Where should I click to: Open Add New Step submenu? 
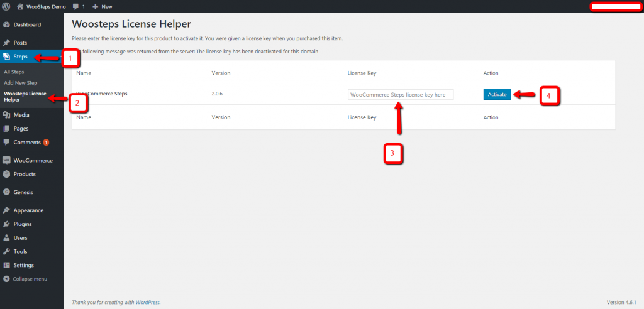[x=21, y=83]
